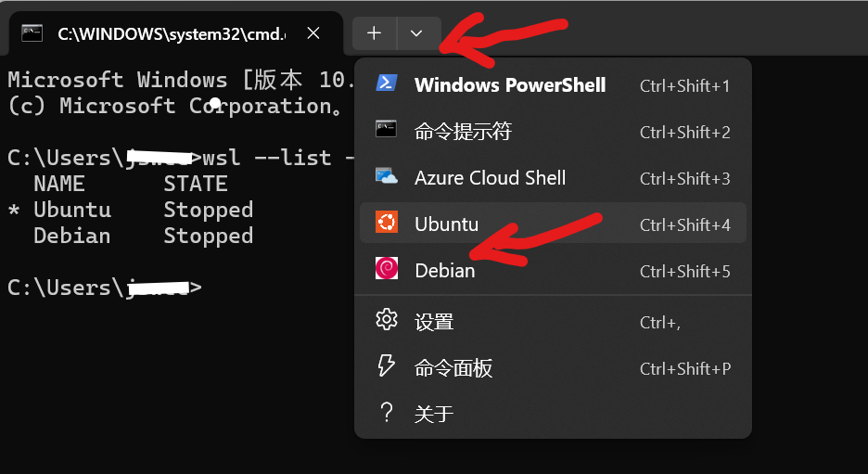The height and width of the screenshot is (474, 868).
Task: Click the Azure Cloud Shell cloud icon
Action: coord(386,176)
